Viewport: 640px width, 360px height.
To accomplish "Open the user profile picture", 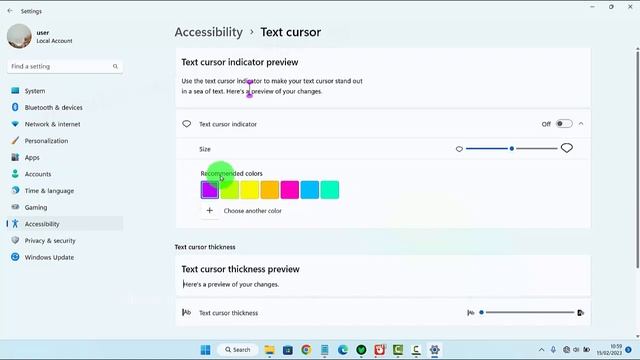I will (x=19, y=36).
